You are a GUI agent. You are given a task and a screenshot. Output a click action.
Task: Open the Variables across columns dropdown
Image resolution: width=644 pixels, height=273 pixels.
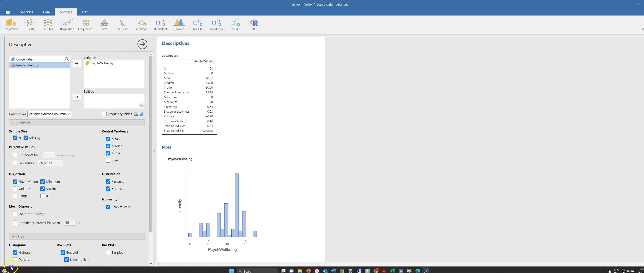(x=49, y=114)
